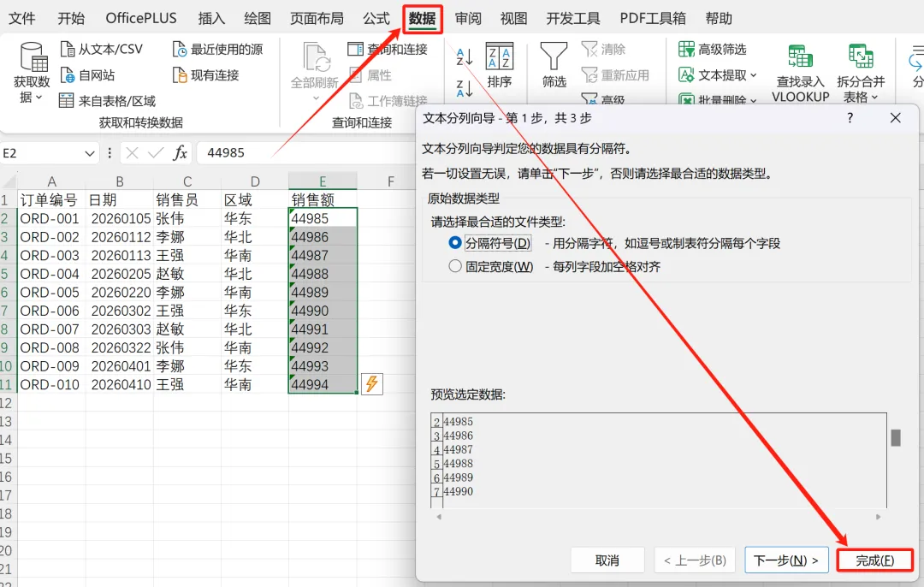924x587 pixels.
Task: Close the 文本分列向导 dialog
Action: (x=895, y=118)
